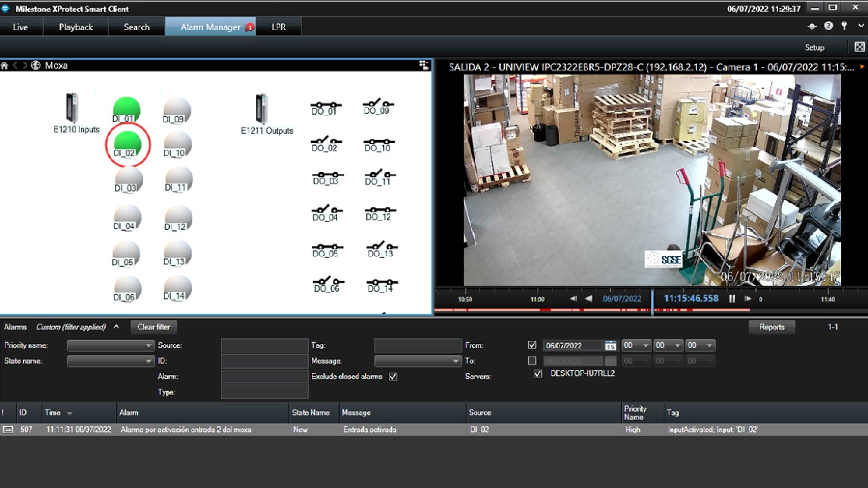
Task: Click the DI_02 input indicator
Action: (x=127, y=144)
